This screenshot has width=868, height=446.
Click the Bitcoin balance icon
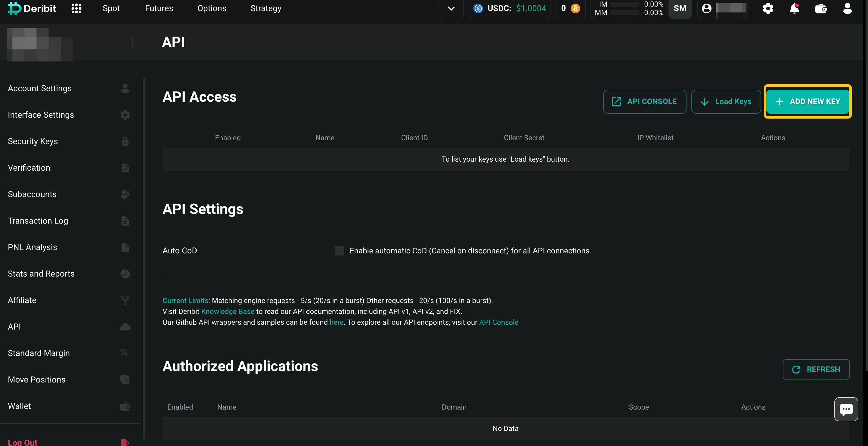click(575, 8)
